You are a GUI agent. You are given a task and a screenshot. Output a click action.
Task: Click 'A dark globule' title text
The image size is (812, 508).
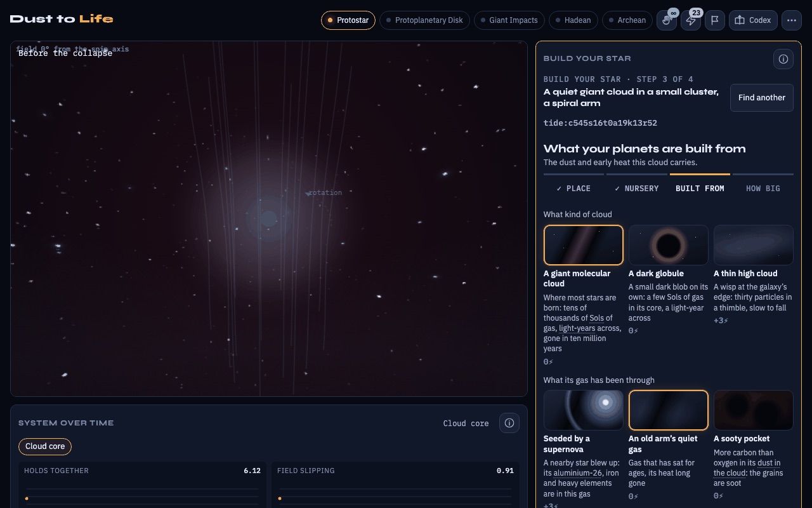tap(656, 274)
